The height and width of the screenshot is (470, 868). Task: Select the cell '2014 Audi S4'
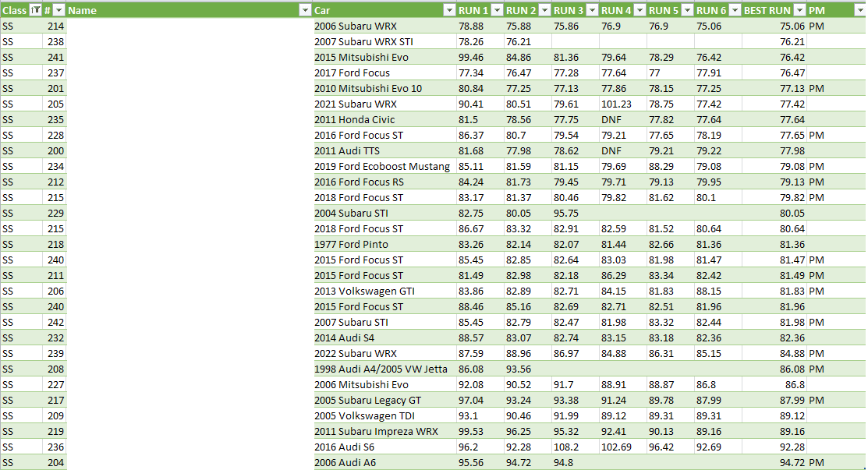384,337
